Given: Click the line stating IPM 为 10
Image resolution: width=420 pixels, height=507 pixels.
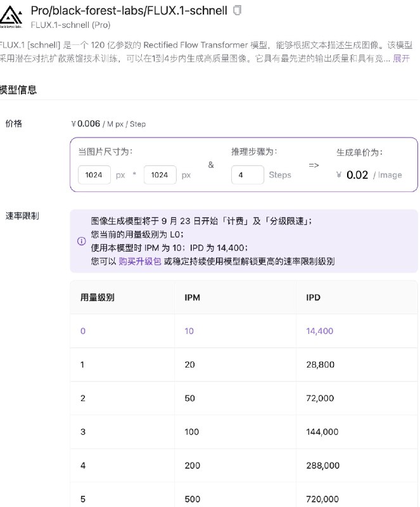Looking at the screenshot, I should [x=169, y=248].
